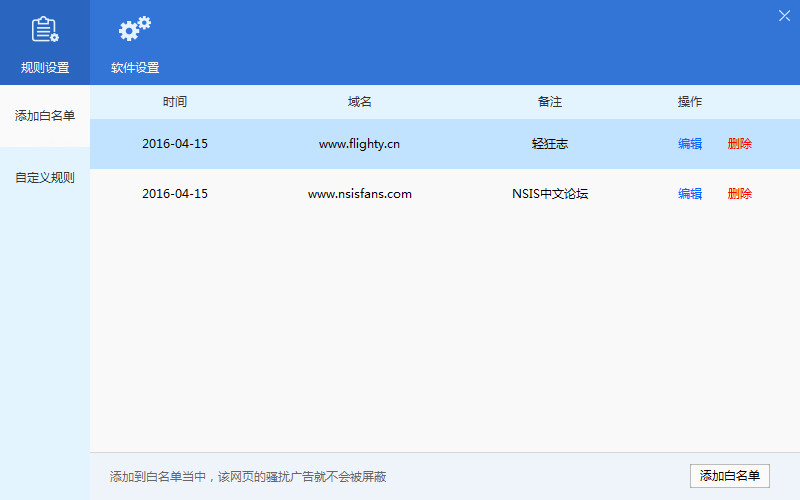Click the date in the www.flighty.cn row
The image size is (800, 500).
pos(175,144)
